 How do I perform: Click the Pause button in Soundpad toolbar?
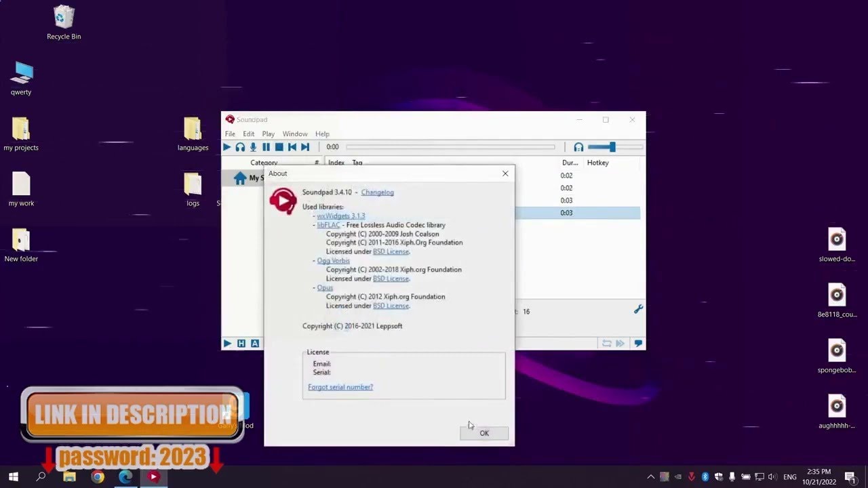click(x=266, y=147)
